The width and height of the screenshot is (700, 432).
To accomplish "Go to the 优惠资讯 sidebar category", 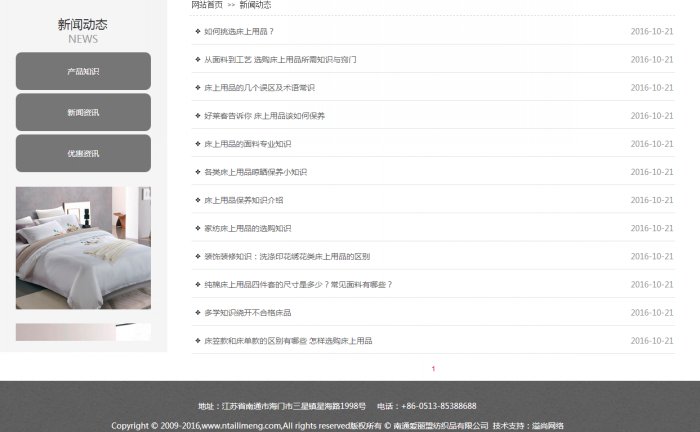I will [83, 154].
